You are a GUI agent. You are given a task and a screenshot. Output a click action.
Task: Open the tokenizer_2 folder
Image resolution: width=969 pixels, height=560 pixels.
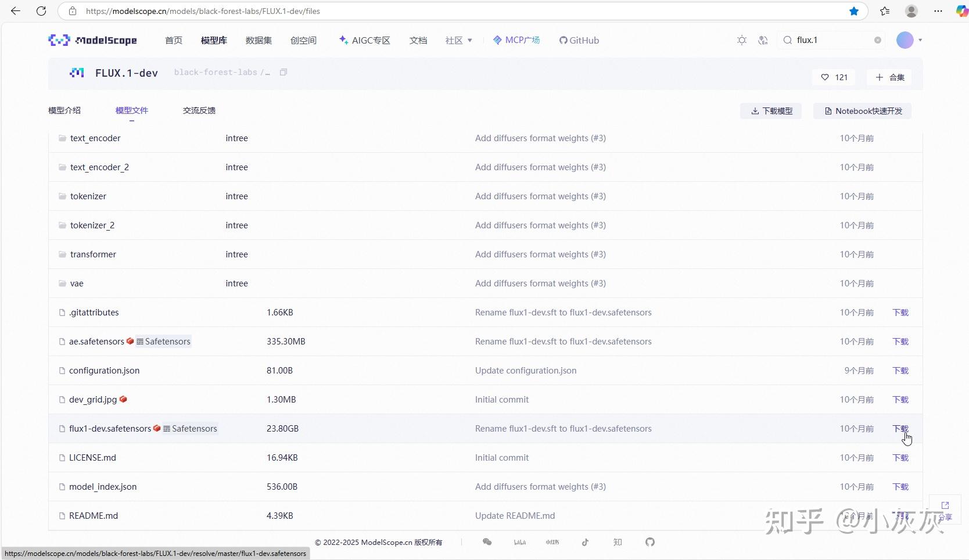tap(92, 225)
